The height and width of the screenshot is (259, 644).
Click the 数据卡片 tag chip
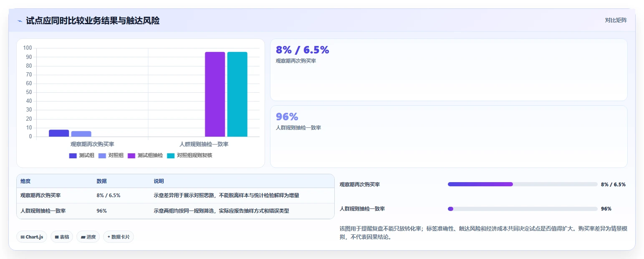119,237
